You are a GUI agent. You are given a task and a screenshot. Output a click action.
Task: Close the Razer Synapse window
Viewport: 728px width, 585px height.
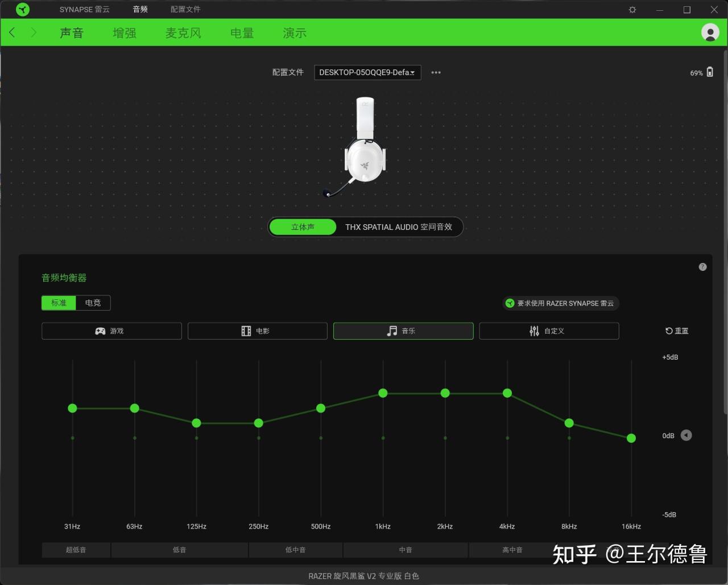714,10
